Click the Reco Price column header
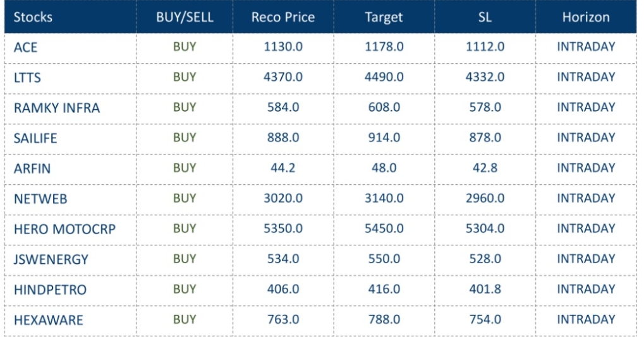 283,17
